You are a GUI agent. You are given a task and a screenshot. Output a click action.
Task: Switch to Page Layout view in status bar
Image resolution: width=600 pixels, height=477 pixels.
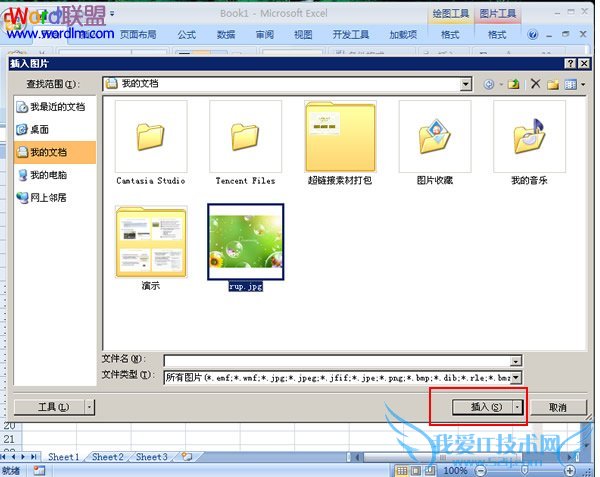[x=416, y=470]
